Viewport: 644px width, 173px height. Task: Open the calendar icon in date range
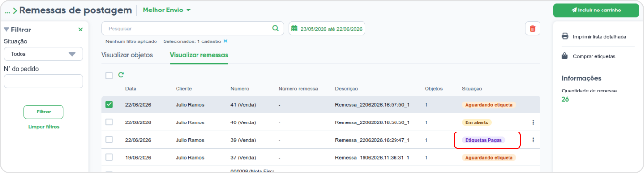pos(294,29)
